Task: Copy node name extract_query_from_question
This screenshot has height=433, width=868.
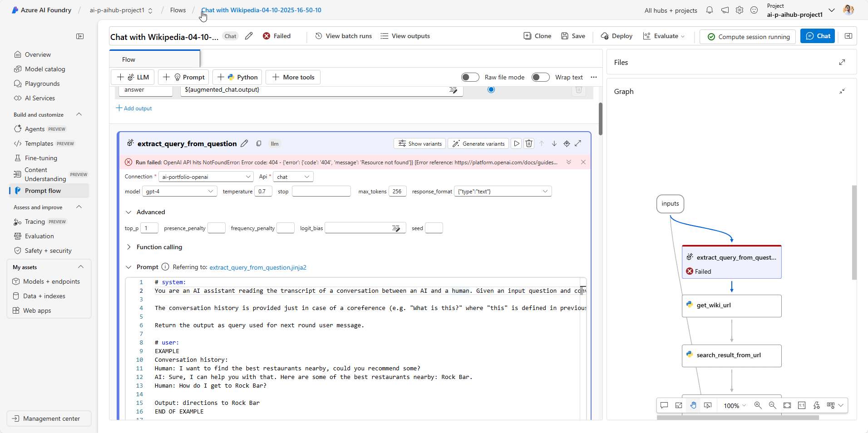Action: pyautogui.click(x=259, y=143)
